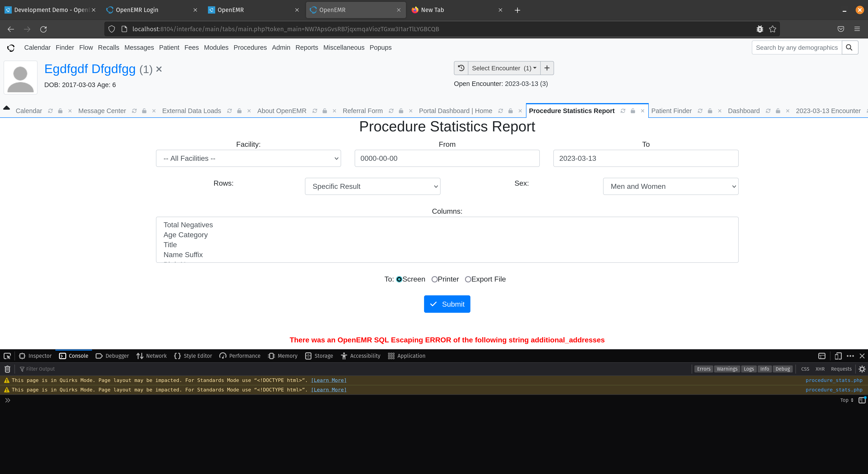Click the Submit button
Image resolution: width=868 pixels, height=474 pixels.
(x=447, y=304)
